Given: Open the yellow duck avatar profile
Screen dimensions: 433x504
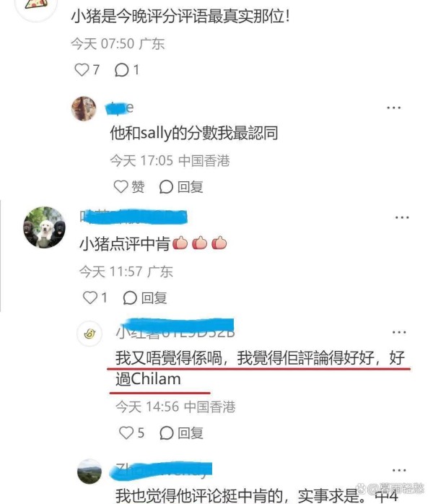Looking at the screenshot, I should point(89,334).
